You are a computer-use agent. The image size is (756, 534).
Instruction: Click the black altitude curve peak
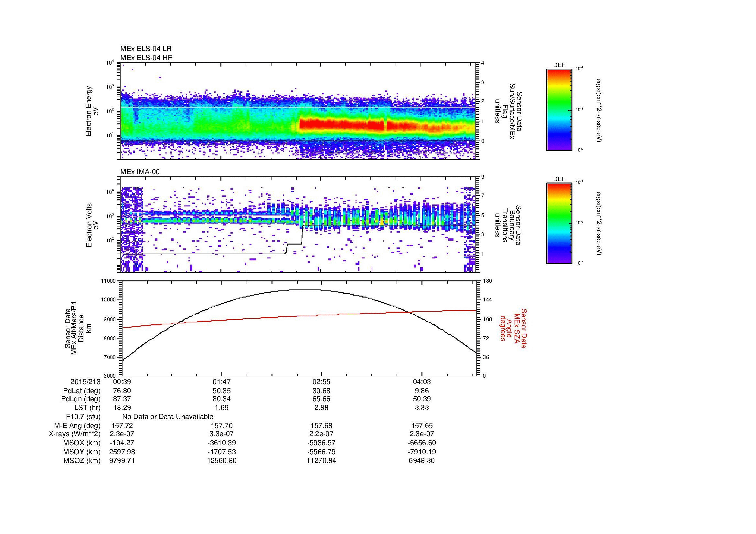tap(304, 290)
